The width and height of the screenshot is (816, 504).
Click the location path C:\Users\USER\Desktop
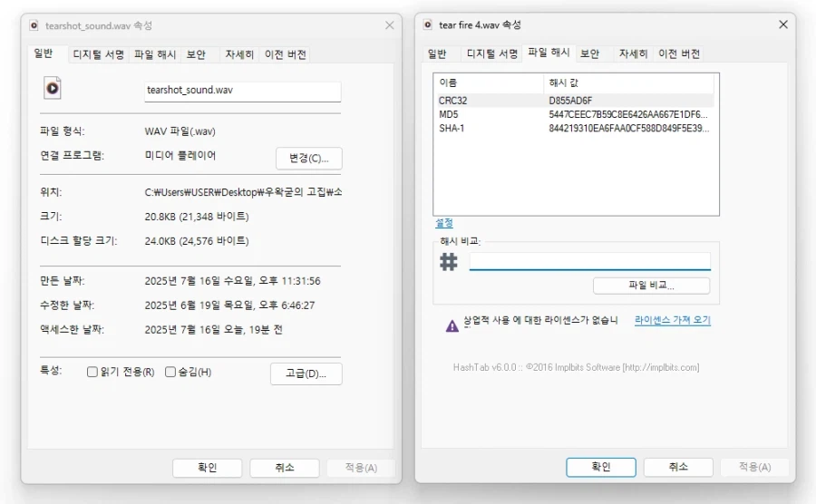[243, 192]
